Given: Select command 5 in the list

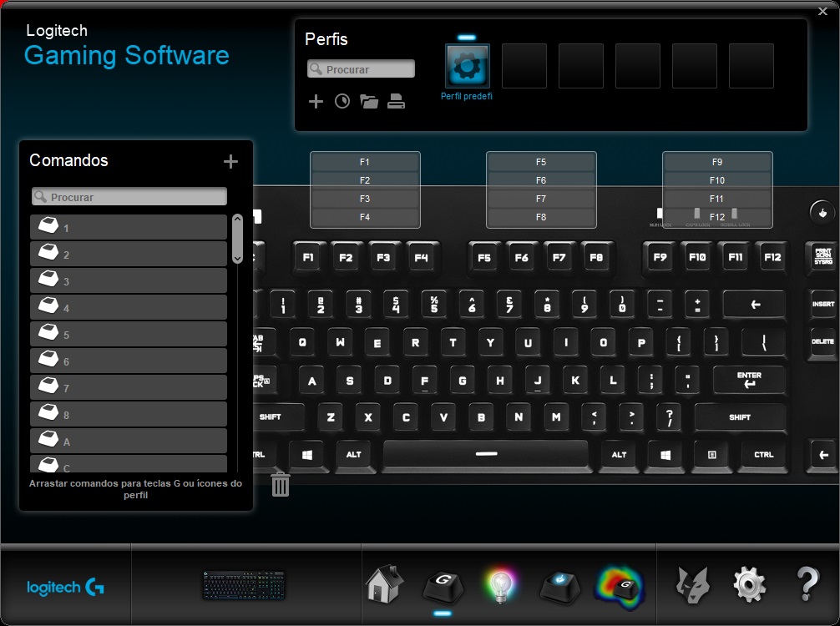Looking at the screenshot, I should pyautogui.click(x=129, y=334).
